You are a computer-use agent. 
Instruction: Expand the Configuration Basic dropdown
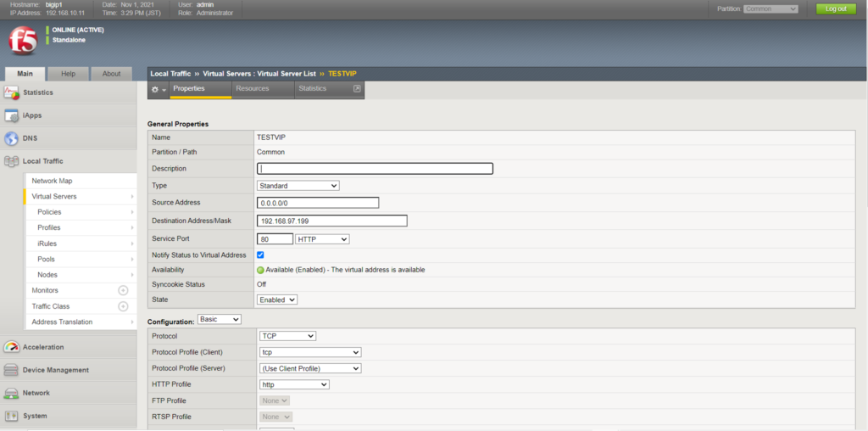click(220, 319)
